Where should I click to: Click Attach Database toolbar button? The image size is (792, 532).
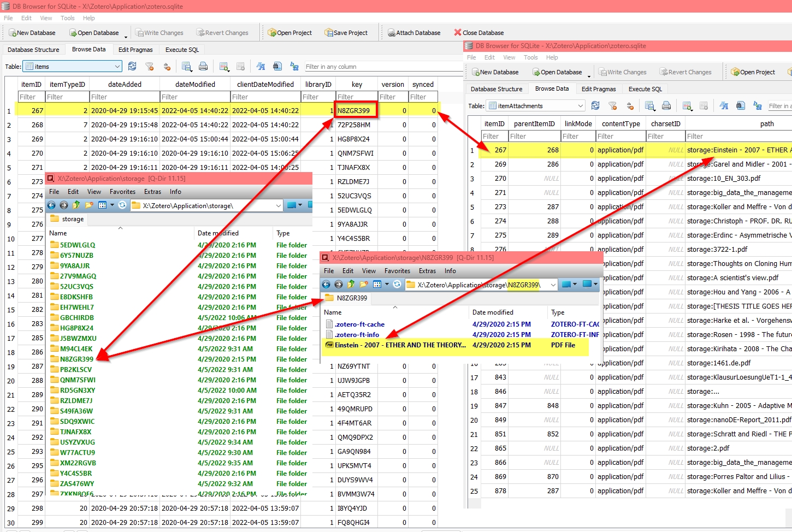pos(413,33)
